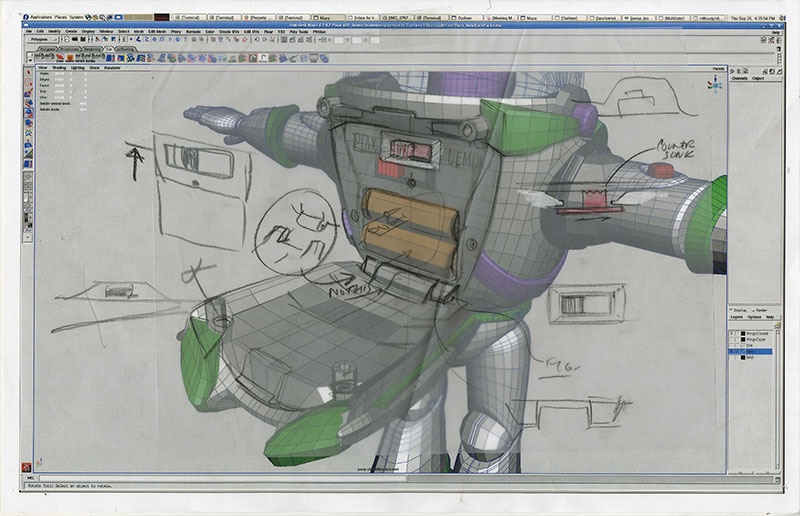Open the viewport Panels menu
800x516 pixels.
718,68
